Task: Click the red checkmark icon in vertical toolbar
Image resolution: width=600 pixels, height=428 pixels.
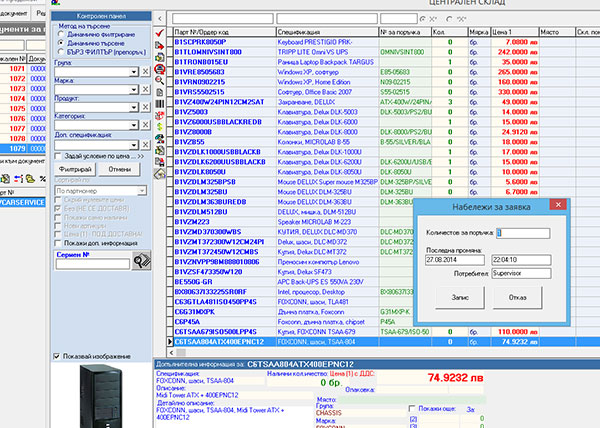Action: (160, 33)
